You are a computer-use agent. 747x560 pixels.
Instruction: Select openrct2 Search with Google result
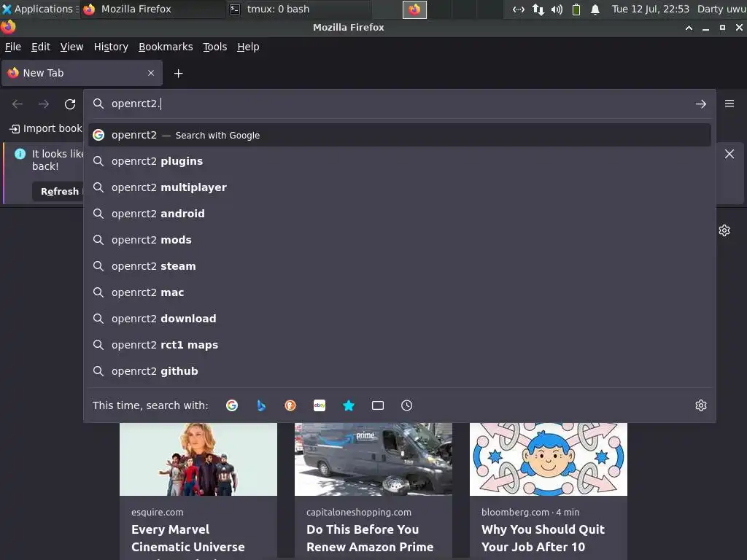tap(399, 135)
